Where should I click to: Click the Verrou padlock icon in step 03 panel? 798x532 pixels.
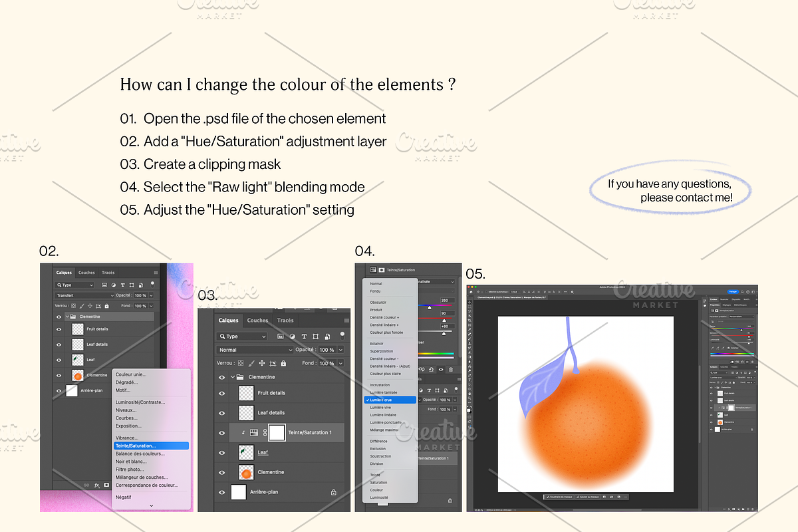click(x=284, y=363)
